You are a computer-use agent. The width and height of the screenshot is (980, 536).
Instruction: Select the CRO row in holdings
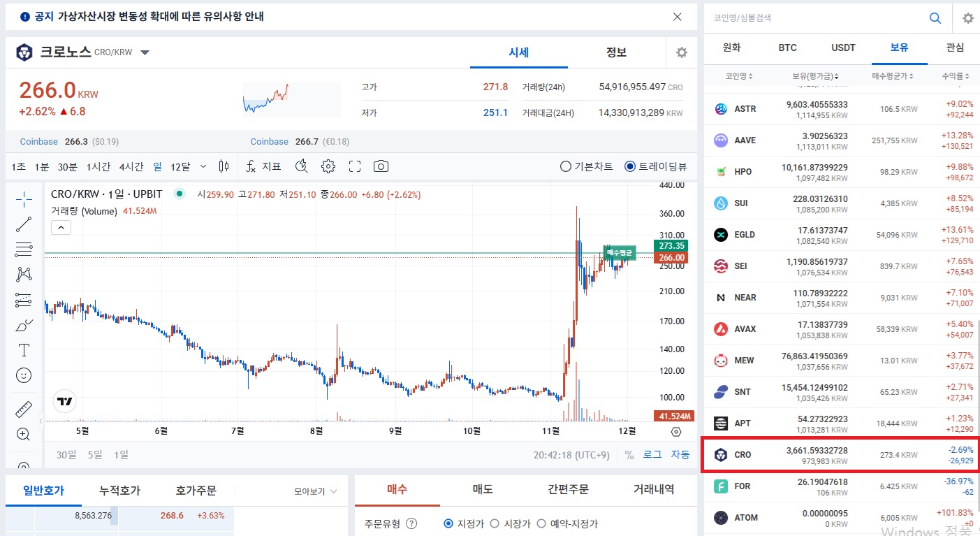[840, 454]
